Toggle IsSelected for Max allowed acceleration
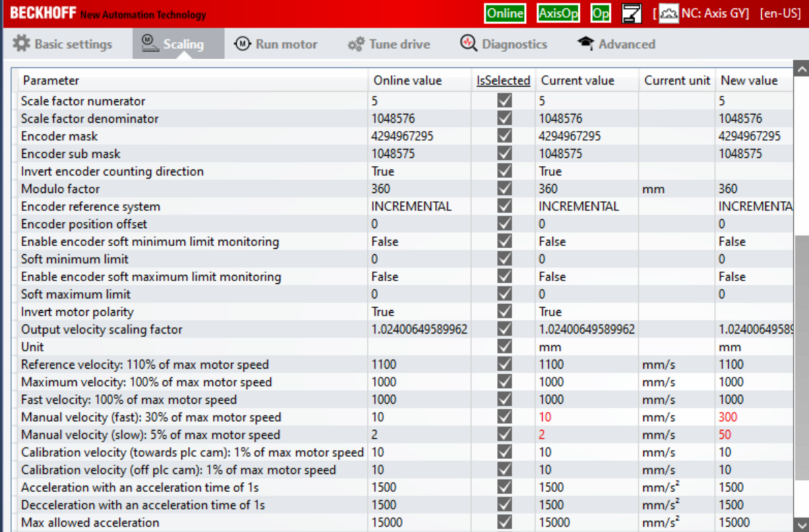Screen dimensions: 809x532 504,523
